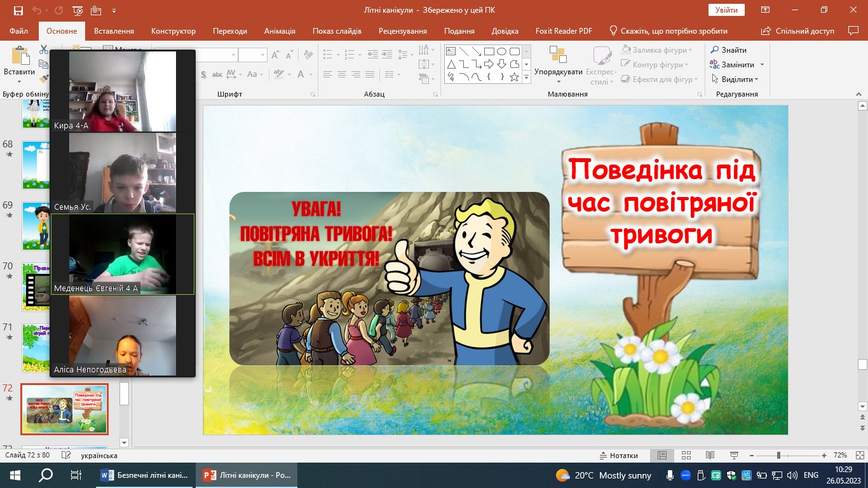Screen dimensions: 868x488
Task: Select the rectangle shape
Action: 489,51
